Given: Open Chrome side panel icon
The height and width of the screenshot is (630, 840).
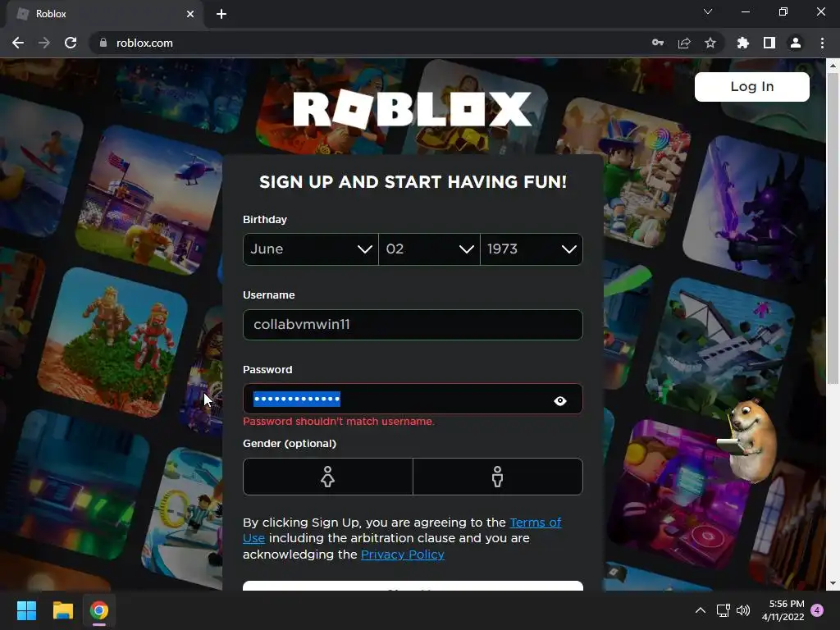Looking at the screenshot, I should coord(769,43).
